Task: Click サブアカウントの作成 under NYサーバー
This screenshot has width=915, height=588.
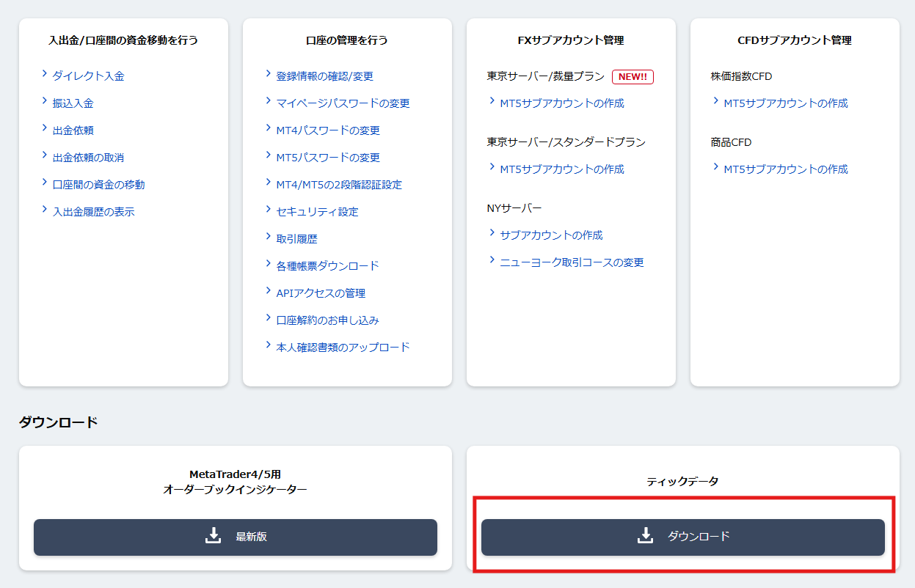Action: 552,235
